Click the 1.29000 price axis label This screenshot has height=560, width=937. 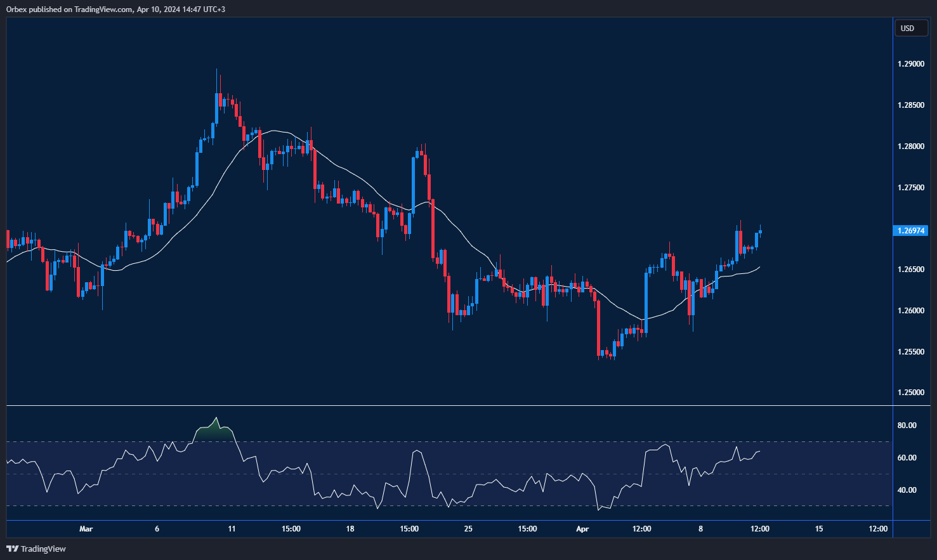point(910,64)
